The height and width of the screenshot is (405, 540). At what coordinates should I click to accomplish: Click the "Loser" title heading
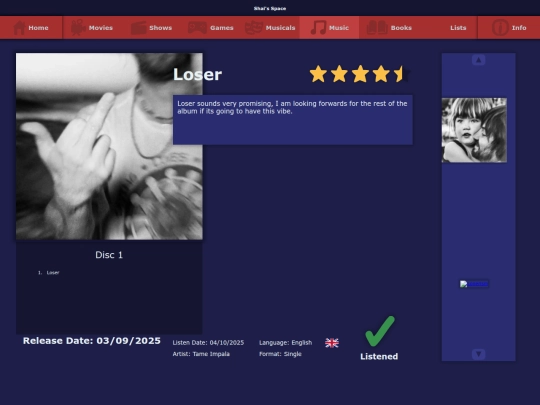197,74
